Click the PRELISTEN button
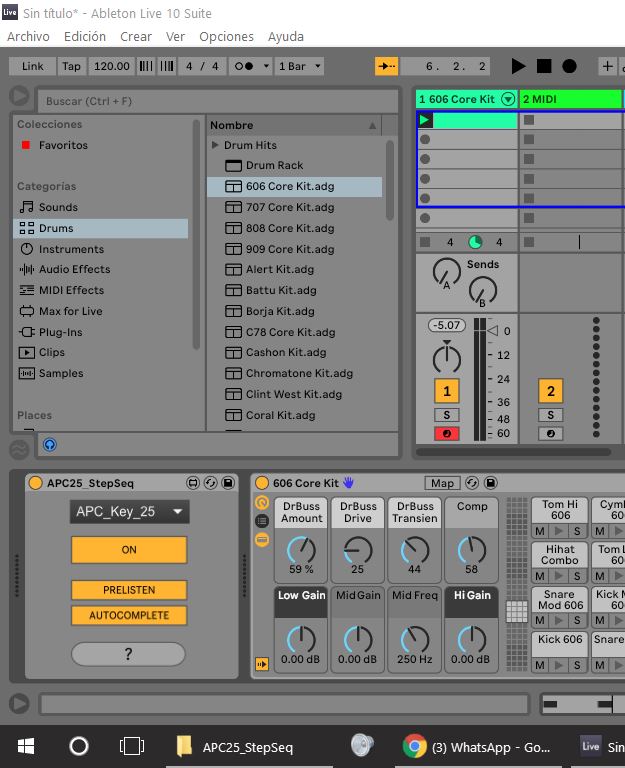Viewport: 625px width, 768px height. click(129, 590)
